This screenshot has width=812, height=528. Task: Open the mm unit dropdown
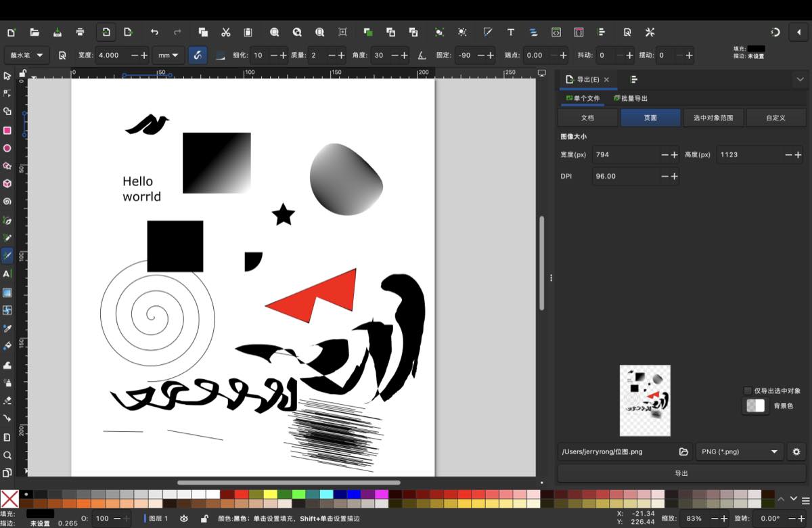coord(168,56)
